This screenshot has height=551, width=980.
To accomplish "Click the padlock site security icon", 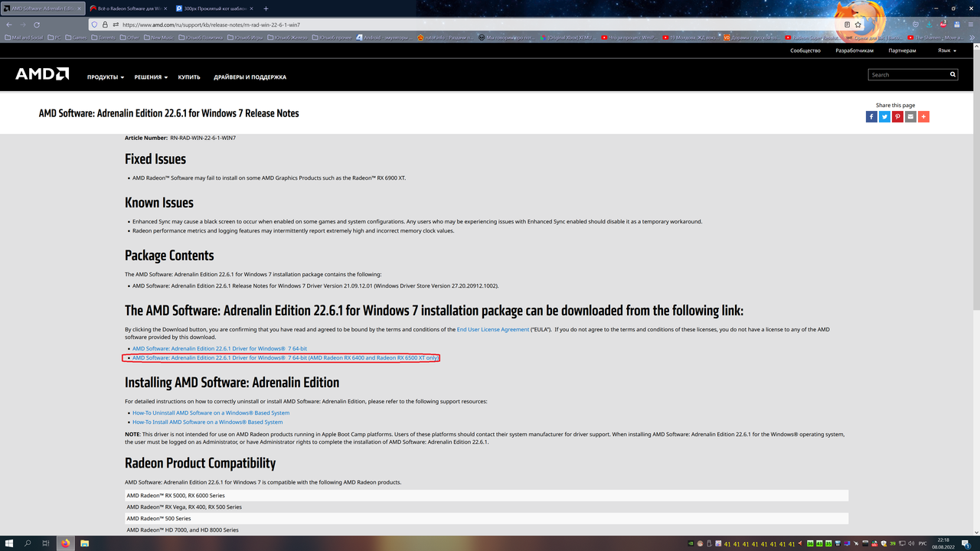I will tap(104, 24).
